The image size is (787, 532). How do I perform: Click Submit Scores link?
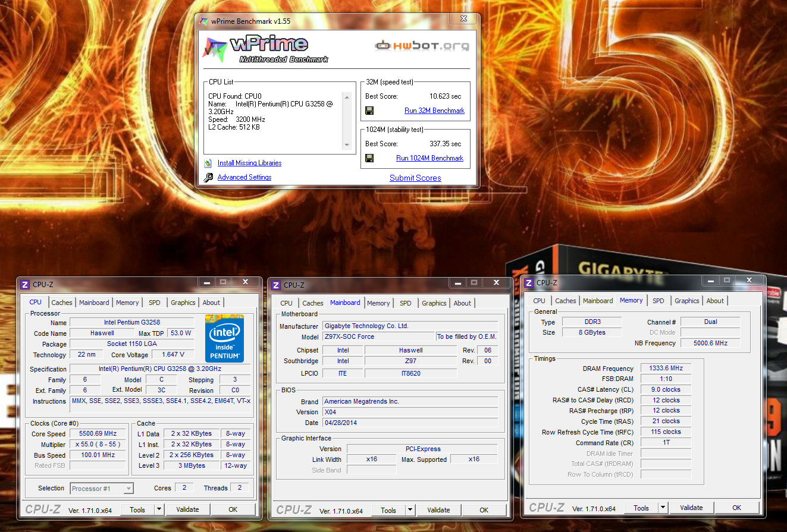pos(415,178)
